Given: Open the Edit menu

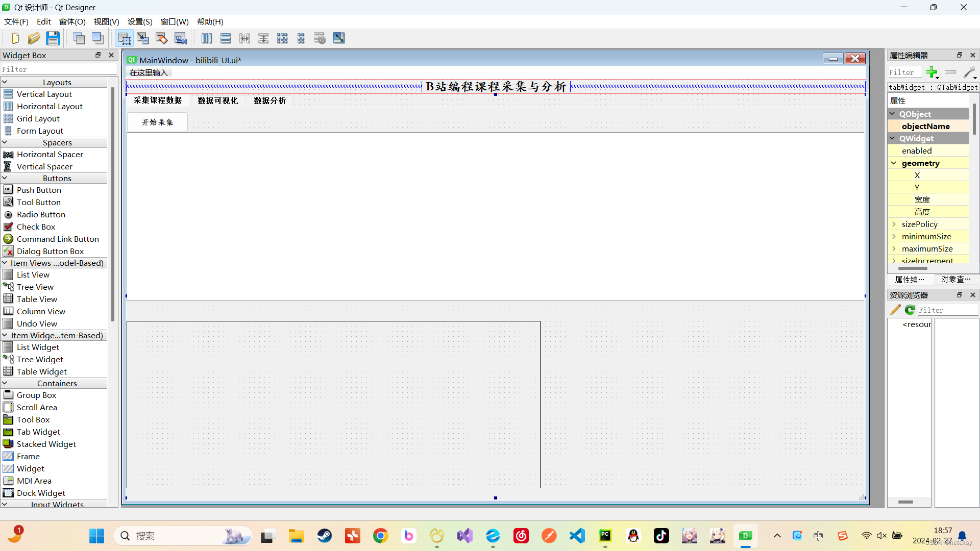Looking at the screenshot, I should [44, 21].
